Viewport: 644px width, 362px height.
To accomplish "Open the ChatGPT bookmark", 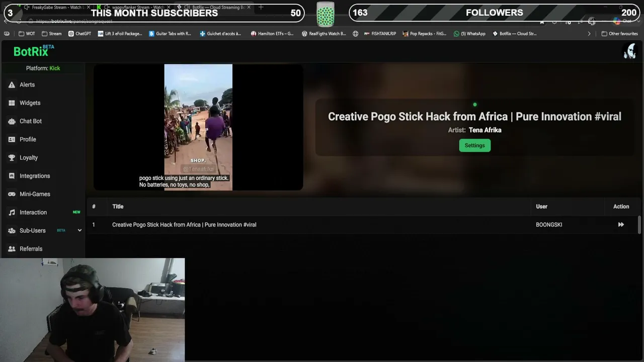I will pyautogui.click(x=79, y=34).
